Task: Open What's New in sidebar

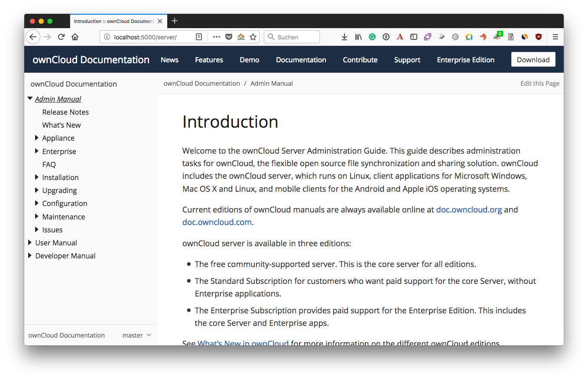Action: [x=62, y=125]
